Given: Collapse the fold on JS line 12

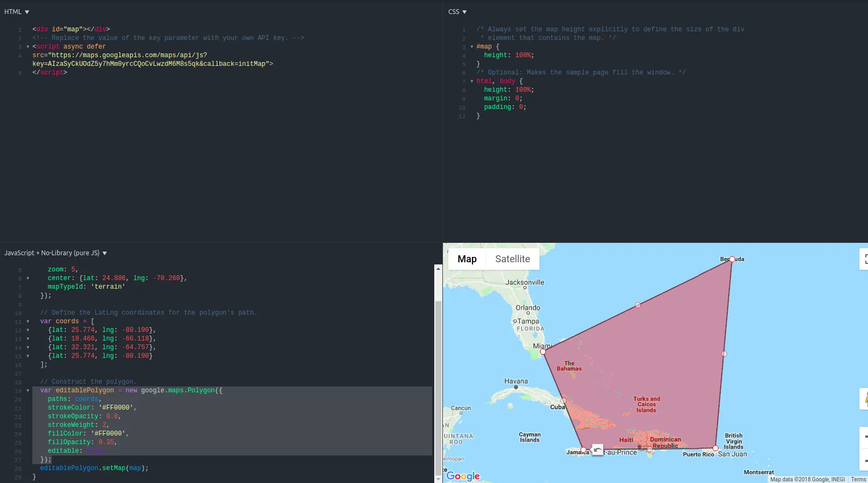Looking at the screenshot, I should pyautogui.click(x=28, y=330).
